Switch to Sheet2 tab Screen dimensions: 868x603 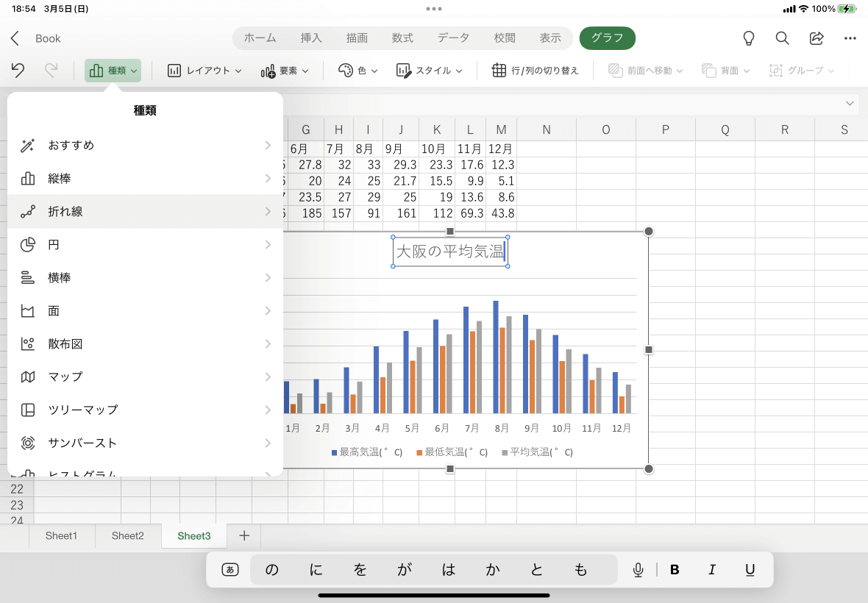128,535
